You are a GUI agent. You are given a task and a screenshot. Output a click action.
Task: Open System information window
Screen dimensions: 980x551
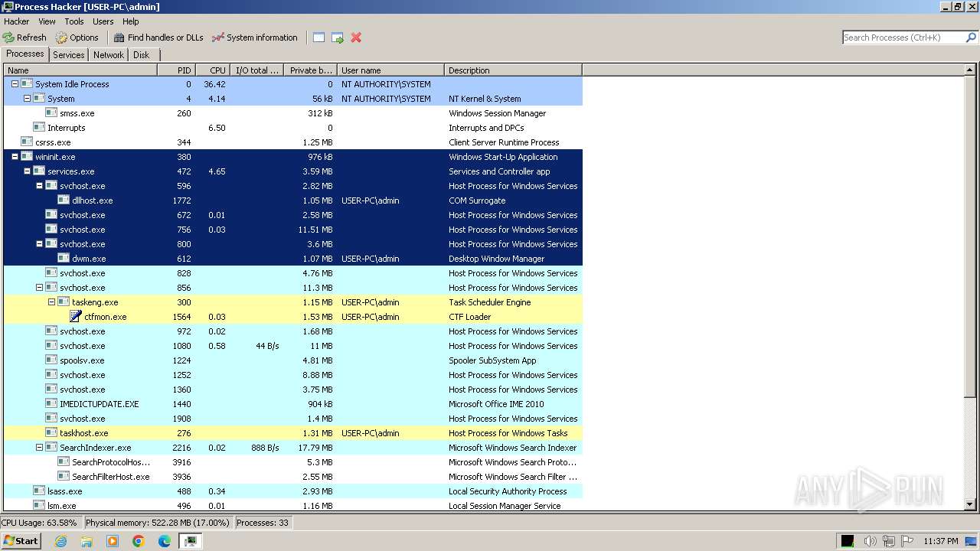[x=255, y=37]
